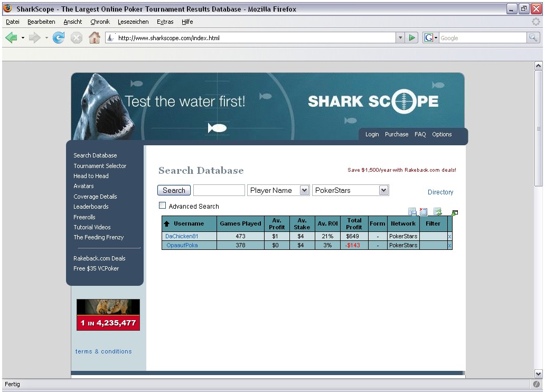Tick the Advanced Search checkbox
545x392 pixels.
pos(162,206)
